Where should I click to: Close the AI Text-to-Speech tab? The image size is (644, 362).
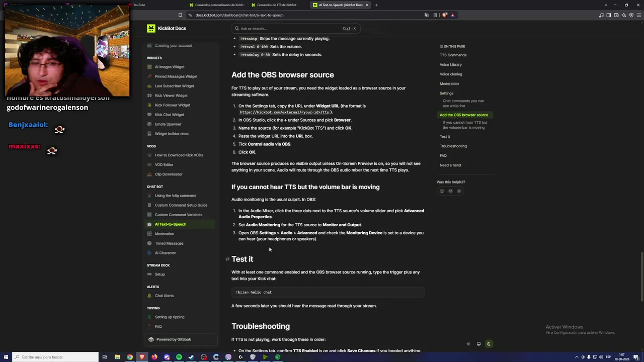tap(367, 5)
